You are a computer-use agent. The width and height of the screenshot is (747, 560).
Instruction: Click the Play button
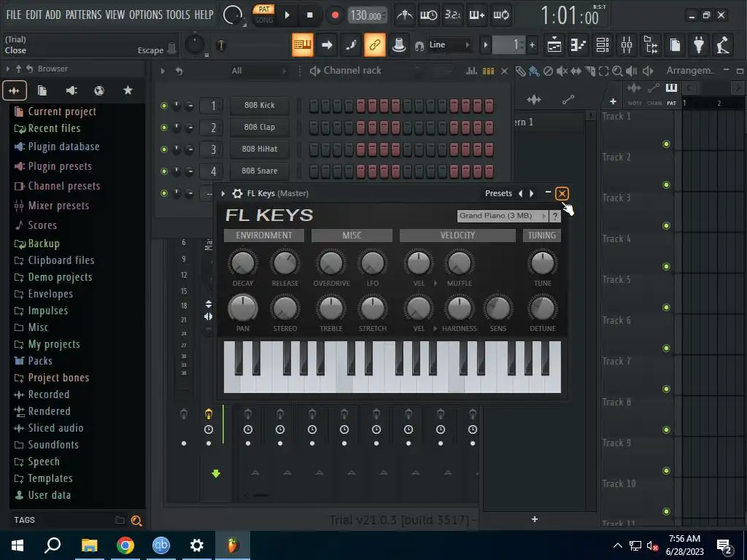tap(287, 15)
